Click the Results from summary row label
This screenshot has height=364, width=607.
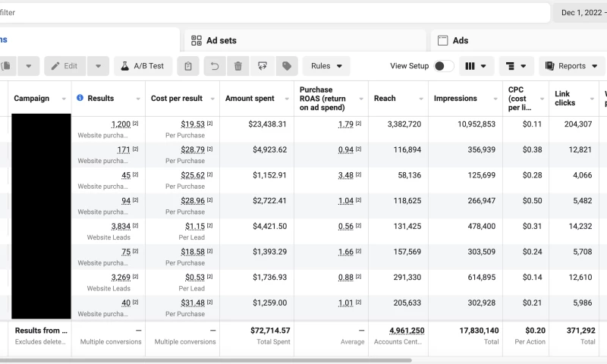tap(41, 331)
